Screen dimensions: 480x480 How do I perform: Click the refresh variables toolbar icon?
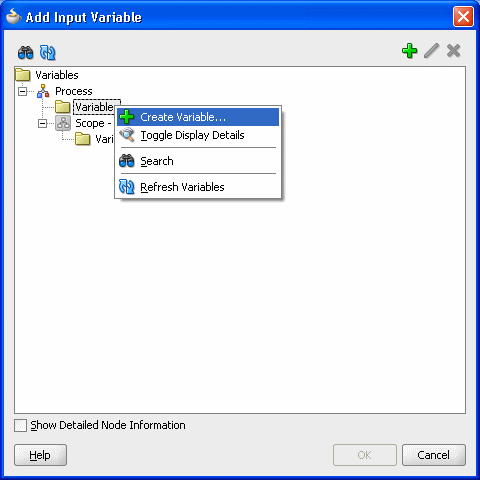pyautogui.click(x=48, y=52)
